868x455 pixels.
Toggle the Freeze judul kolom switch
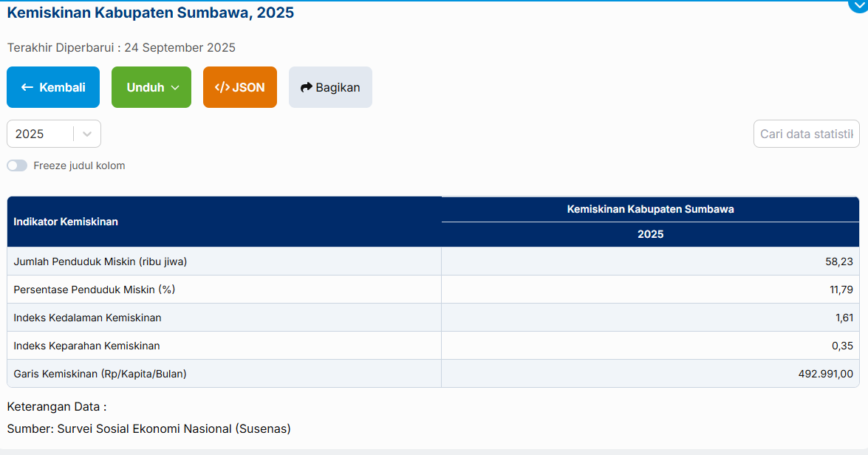click(x=17, y=165)
